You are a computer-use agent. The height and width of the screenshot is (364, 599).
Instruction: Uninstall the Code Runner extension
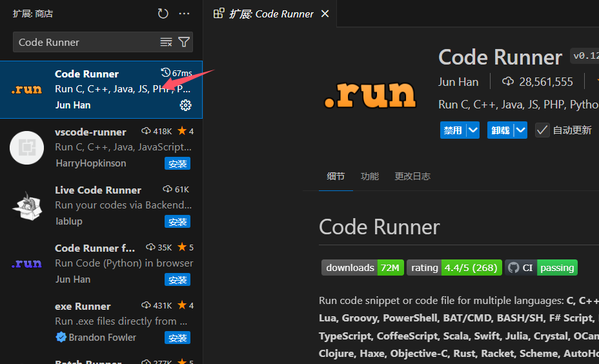point(500,130)
